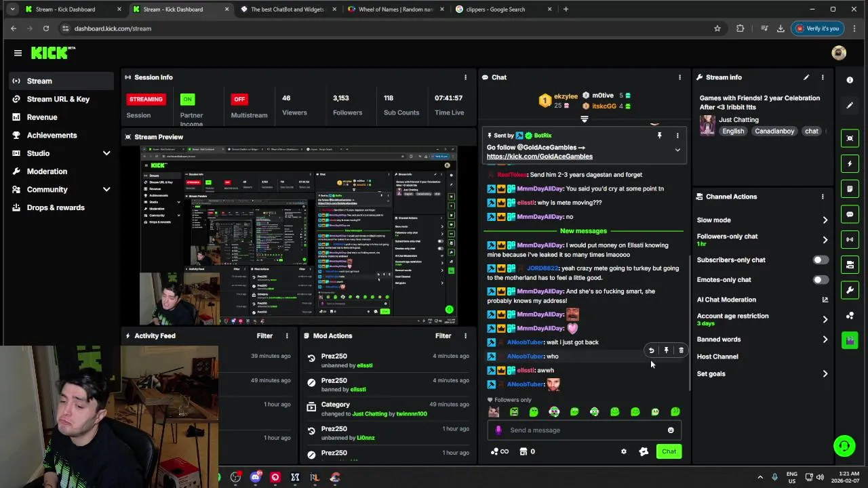The image size is (868, 488).
Task: Click the chat badge icon beside Chat button
Action: pos(644,451)
